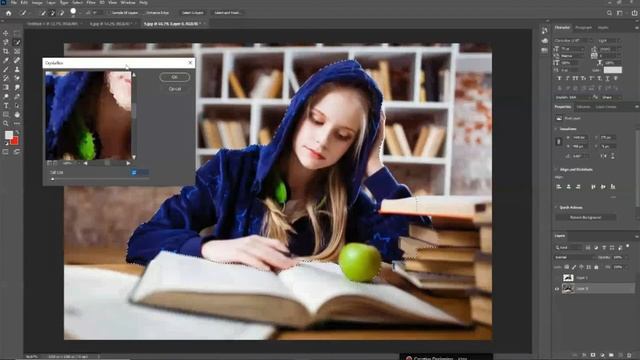
Task: Toggle layer filtering on/off switch
Action: pos(628,247)
